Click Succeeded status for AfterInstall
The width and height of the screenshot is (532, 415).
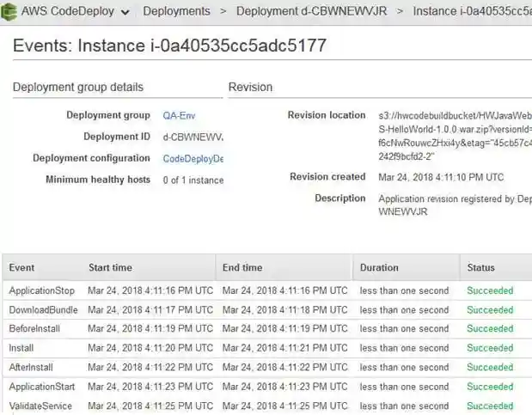click(x=490, y=367)
